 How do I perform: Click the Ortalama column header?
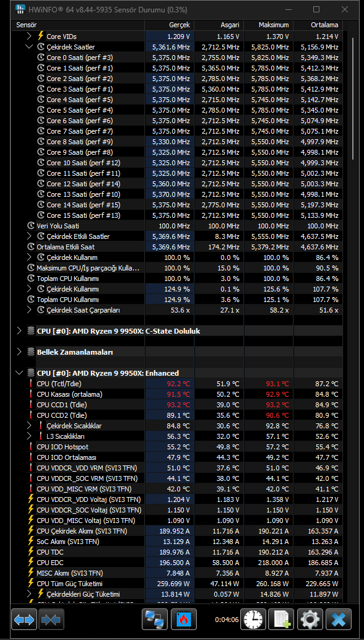click(318, 25)
